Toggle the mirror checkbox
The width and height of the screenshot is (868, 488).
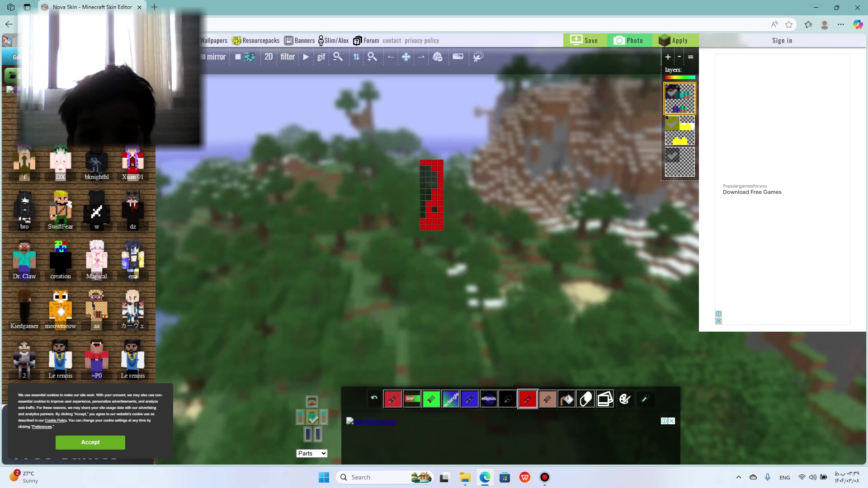click(x=203, y=56)
